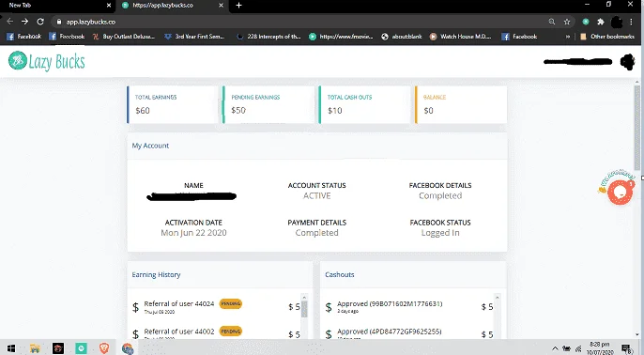Viewport: 644px width, 355px height.
Task: Go back using browser back arrow
Action: [x=9, y=22]
